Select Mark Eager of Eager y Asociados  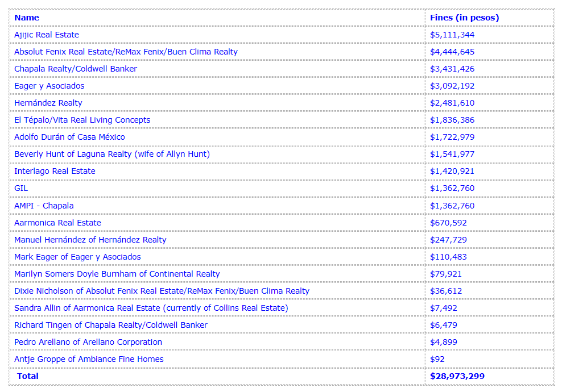click(77, 257)
